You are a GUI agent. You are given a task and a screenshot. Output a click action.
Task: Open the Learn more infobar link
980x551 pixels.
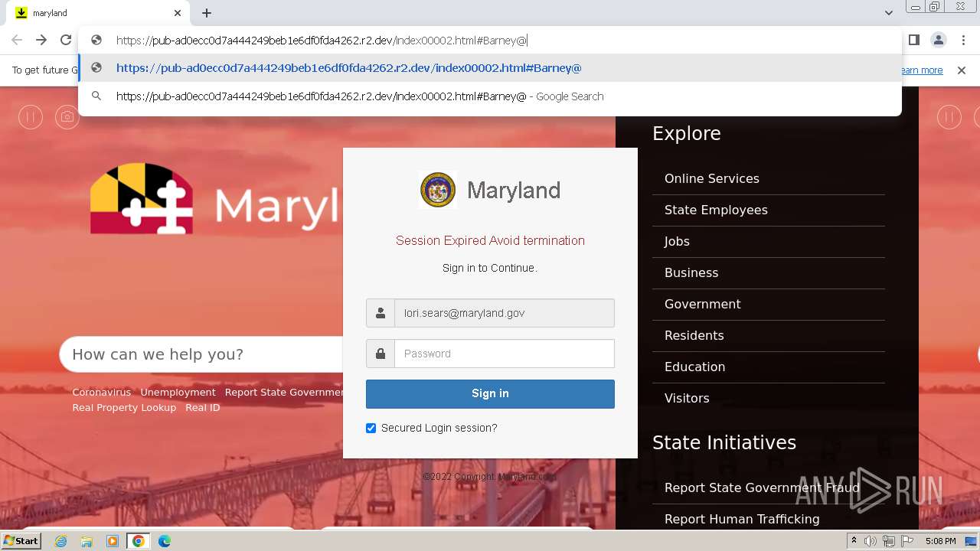click(922, 70)
